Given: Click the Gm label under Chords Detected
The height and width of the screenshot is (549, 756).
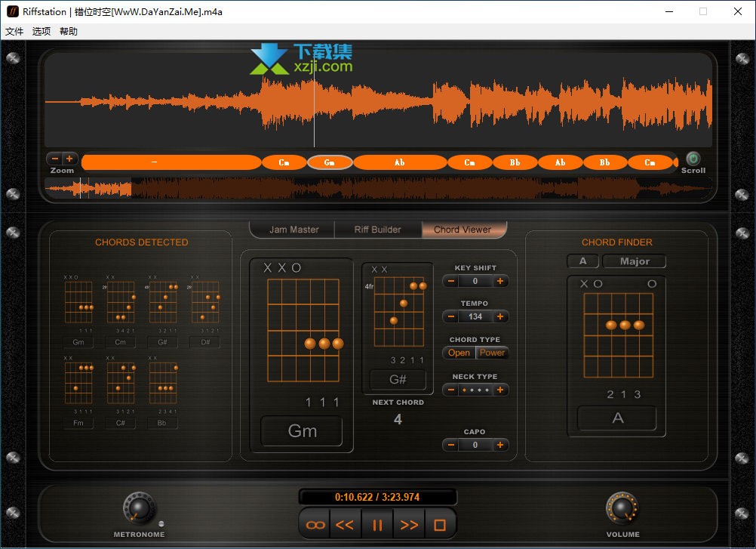Looking at the screenshot, I should pyautogui.click(x=78, y=342).
